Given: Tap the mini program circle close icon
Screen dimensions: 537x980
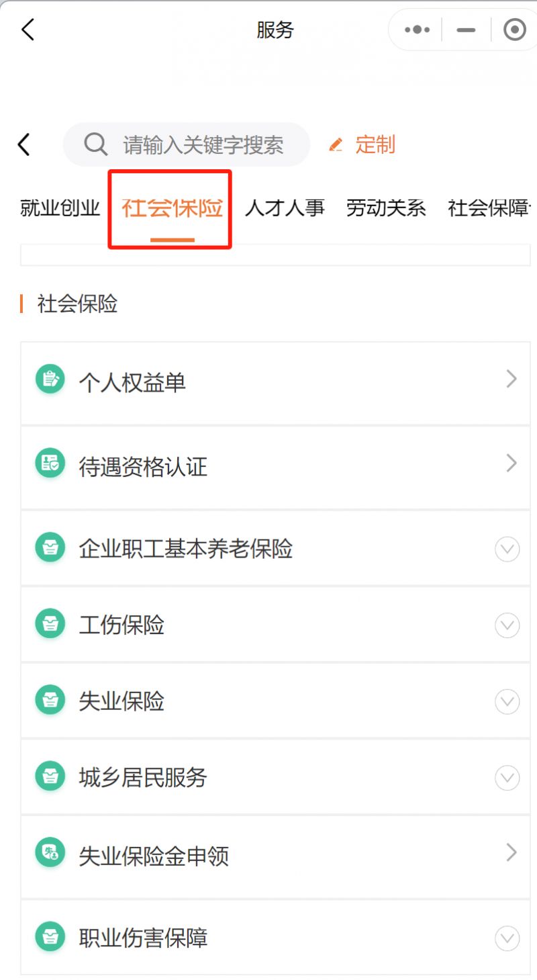Looking at the screenshot, I should coord(514,30).
